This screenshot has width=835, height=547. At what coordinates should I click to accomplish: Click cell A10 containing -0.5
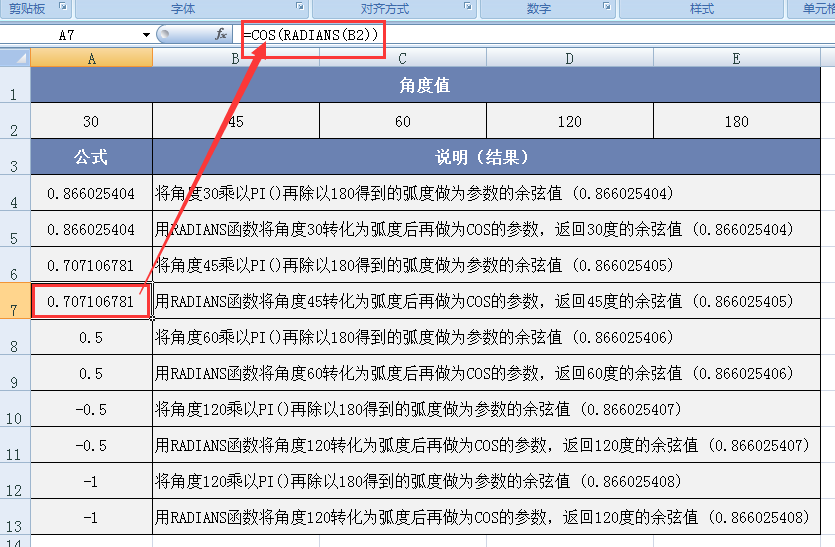(x=92, y=409)
